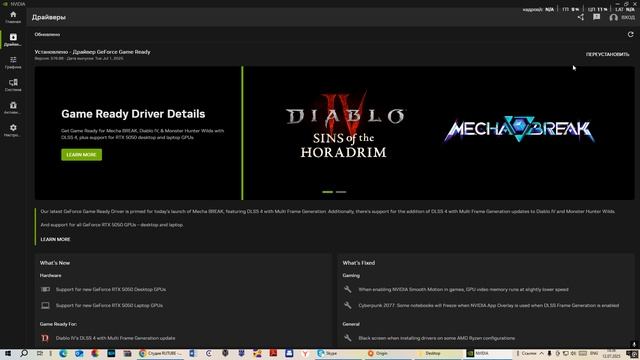
Task: Select the Drivers (Драйверы) sidebar icon
Action: (13, 40)
